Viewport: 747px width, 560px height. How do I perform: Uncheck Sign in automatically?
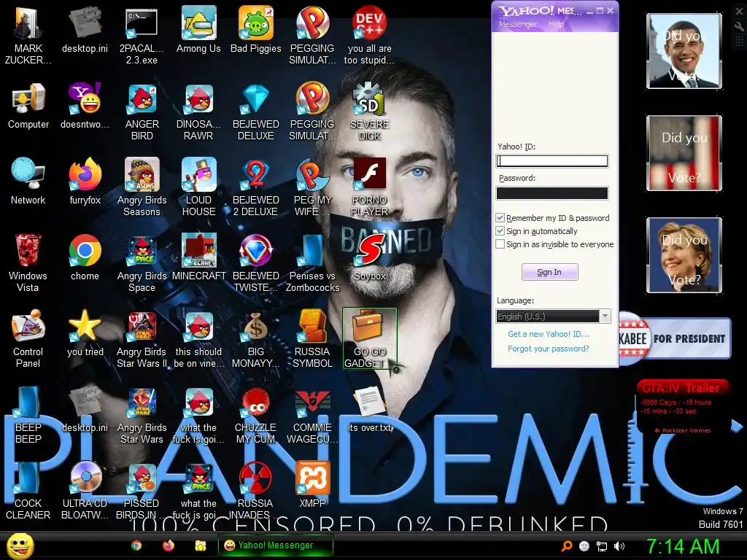point(500,231)
